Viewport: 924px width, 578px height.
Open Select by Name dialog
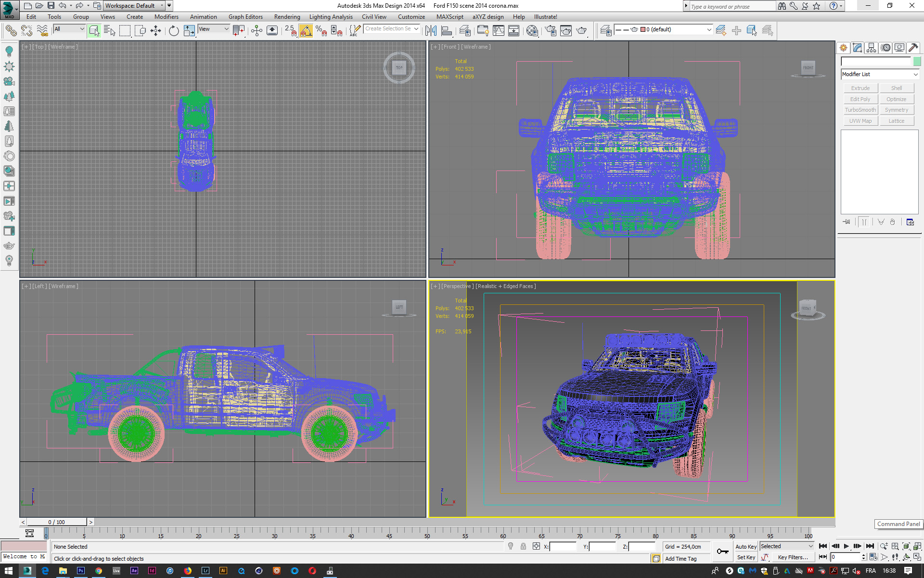pos(110,31)
